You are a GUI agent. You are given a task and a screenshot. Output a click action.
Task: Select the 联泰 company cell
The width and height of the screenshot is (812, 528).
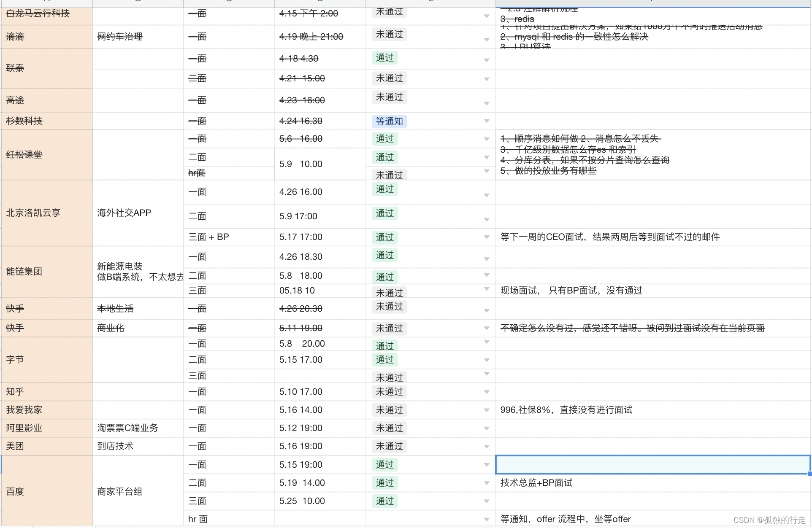point(47,68)
